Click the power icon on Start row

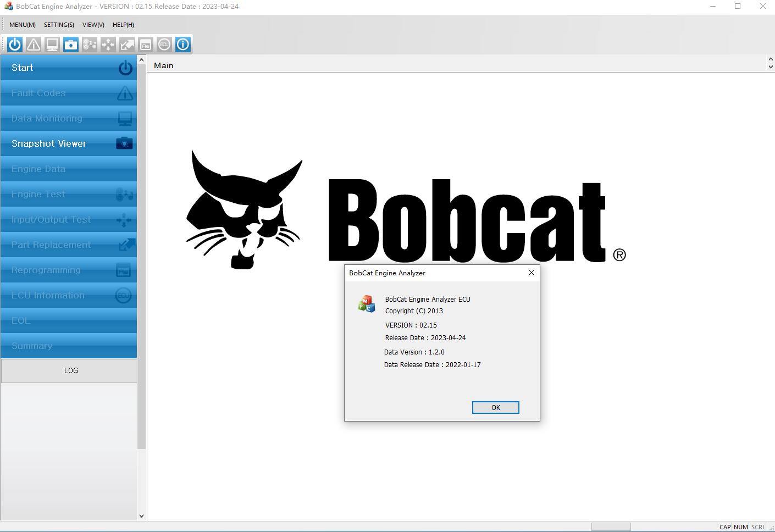125,68
